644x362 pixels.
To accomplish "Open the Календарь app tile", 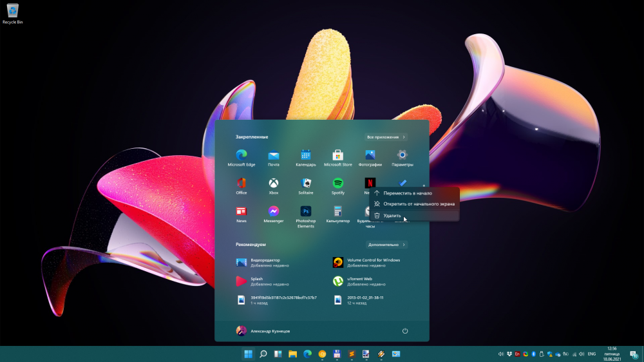I will pyautogui.click(x=306, y=155).
